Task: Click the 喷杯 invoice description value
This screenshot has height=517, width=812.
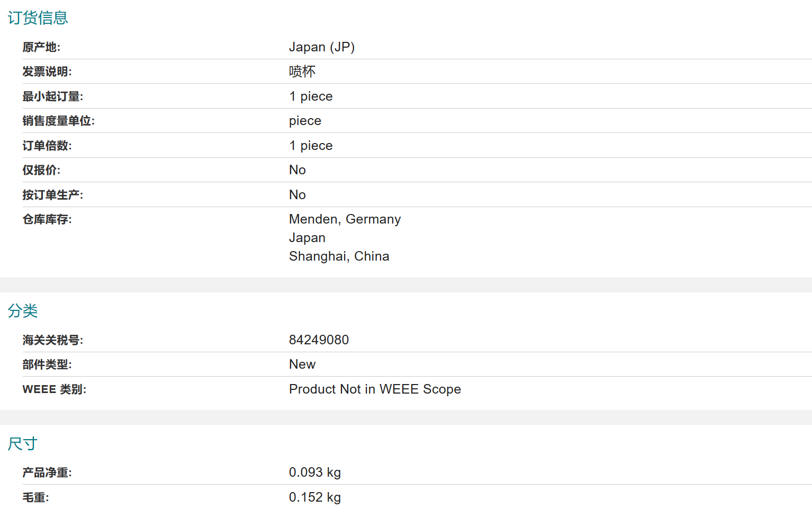Action: click(x=302, y=72)
